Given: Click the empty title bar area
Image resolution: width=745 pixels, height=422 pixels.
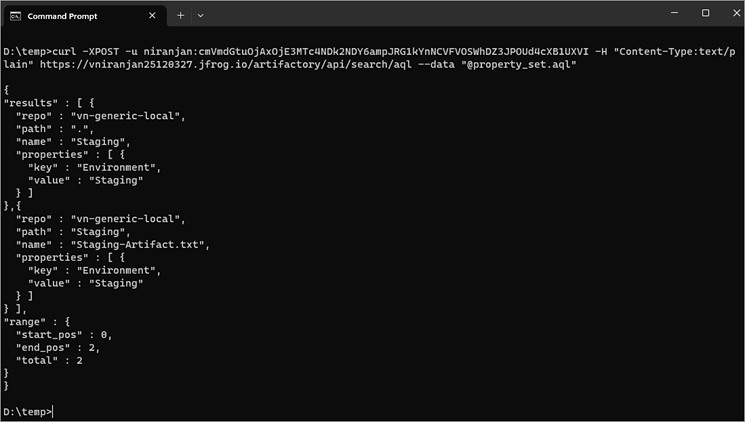Looking at the screenshot, I should tap(420, 14).
